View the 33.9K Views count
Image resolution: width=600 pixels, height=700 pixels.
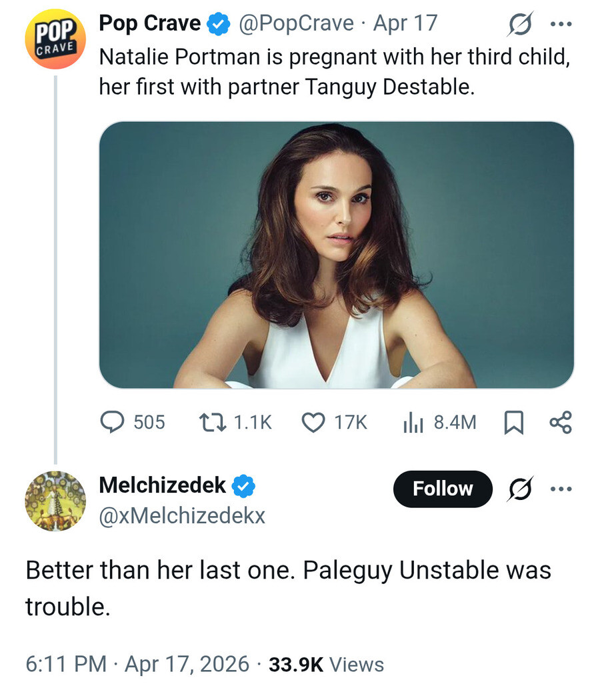coord(326,665)
